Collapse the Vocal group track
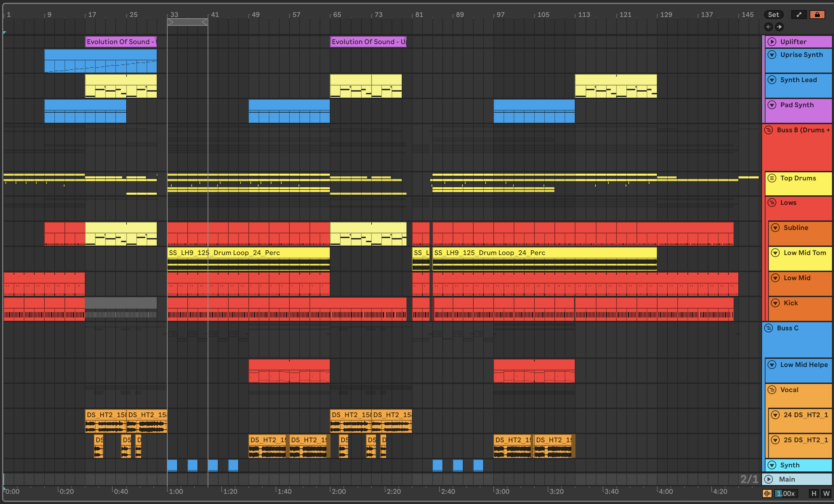834x504 pixels. point(772,390)
